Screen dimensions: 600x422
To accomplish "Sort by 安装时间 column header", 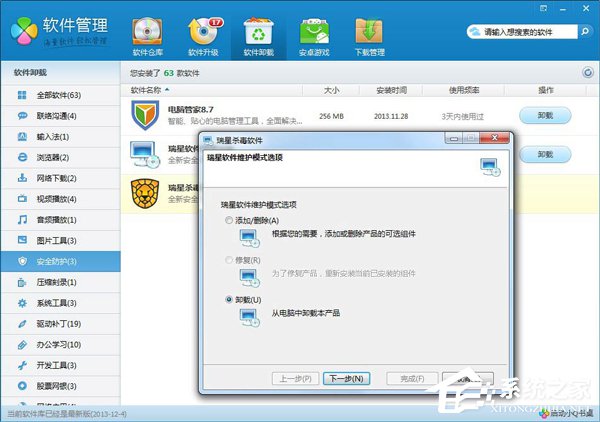I will click(x=391, y=90).
